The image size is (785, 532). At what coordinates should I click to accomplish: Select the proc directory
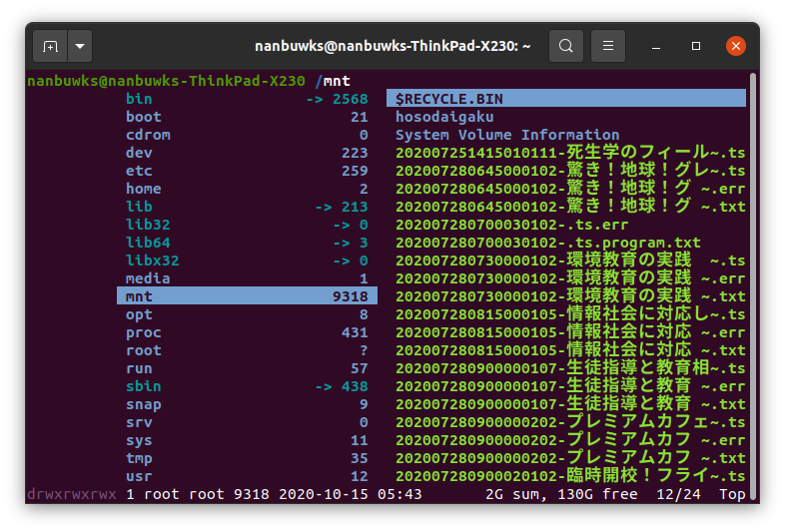[247, 332]
